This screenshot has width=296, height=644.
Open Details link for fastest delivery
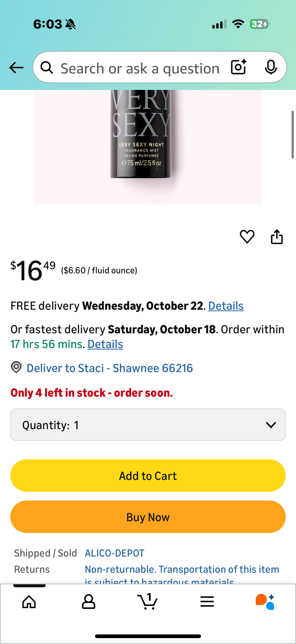click(105, 344)
